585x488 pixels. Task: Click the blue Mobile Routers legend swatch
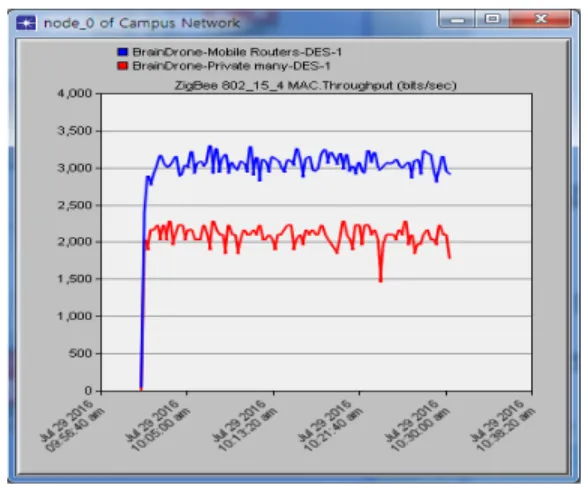tap(122, 51)
